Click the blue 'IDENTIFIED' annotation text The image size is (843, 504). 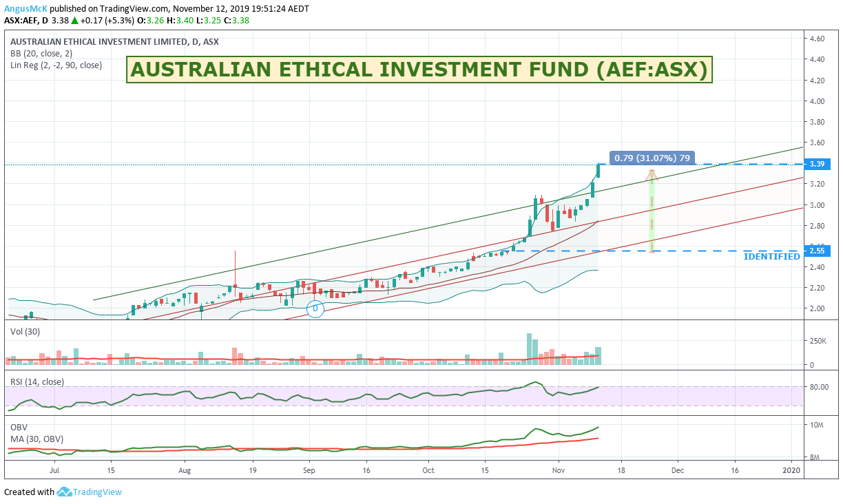[x=772, y=256]
